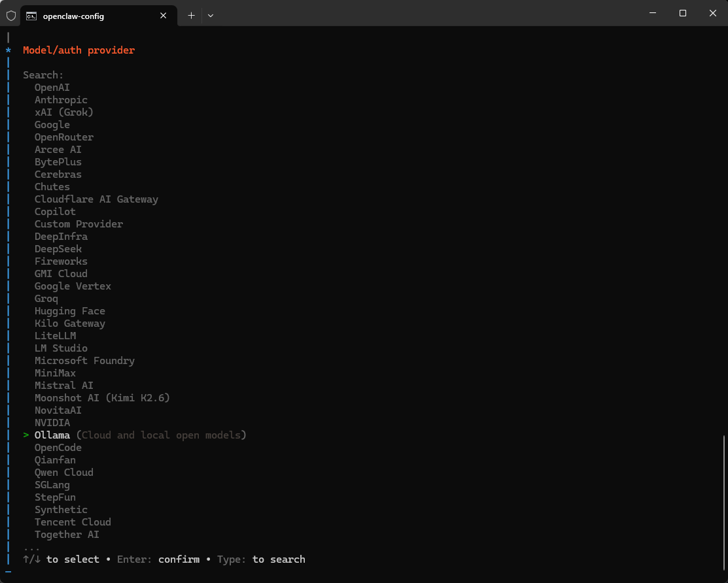This screenshot has width=728, height=583.
Task: Click the terminal icon on the openclaw-config tab
Action: point(31,16)
